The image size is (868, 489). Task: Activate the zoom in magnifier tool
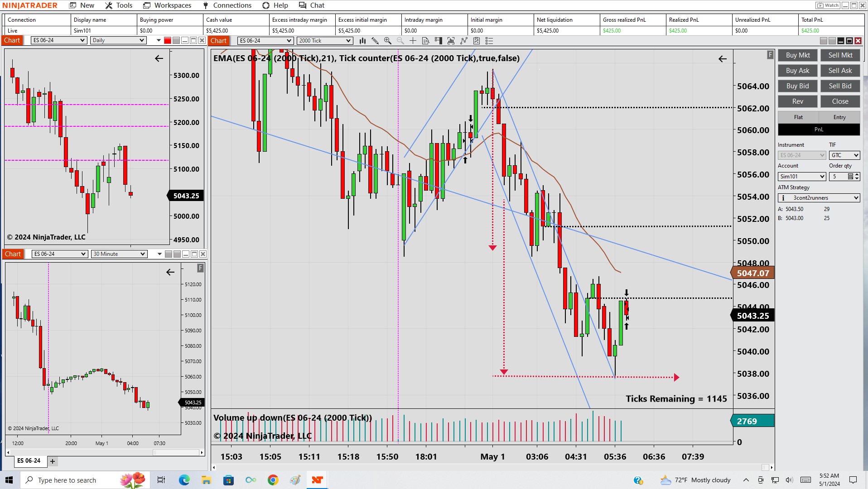(388, 41)
